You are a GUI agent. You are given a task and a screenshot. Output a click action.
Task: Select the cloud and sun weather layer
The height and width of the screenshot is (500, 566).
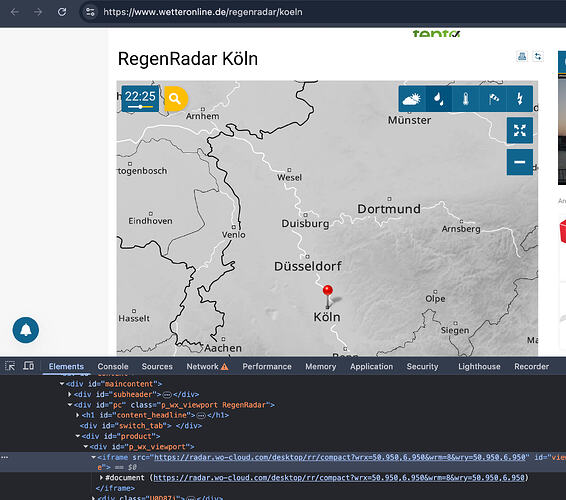(x=412, y=99)
